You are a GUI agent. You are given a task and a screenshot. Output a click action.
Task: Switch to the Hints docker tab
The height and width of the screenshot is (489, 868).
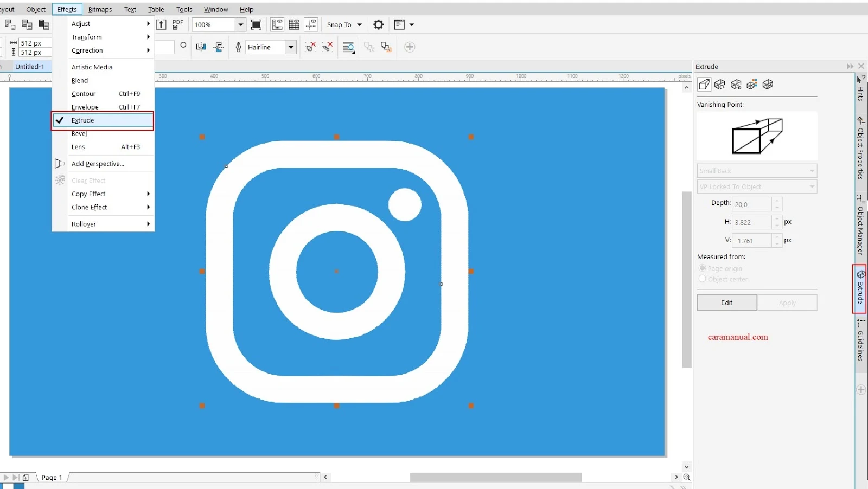tap(861, 88)
